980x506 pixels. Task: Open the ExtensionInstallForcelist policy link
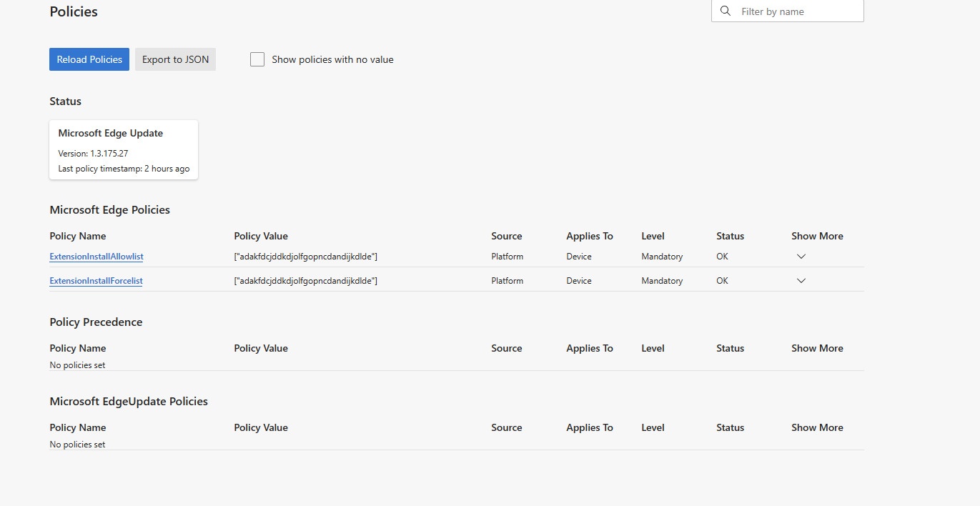tap(96, 281)
